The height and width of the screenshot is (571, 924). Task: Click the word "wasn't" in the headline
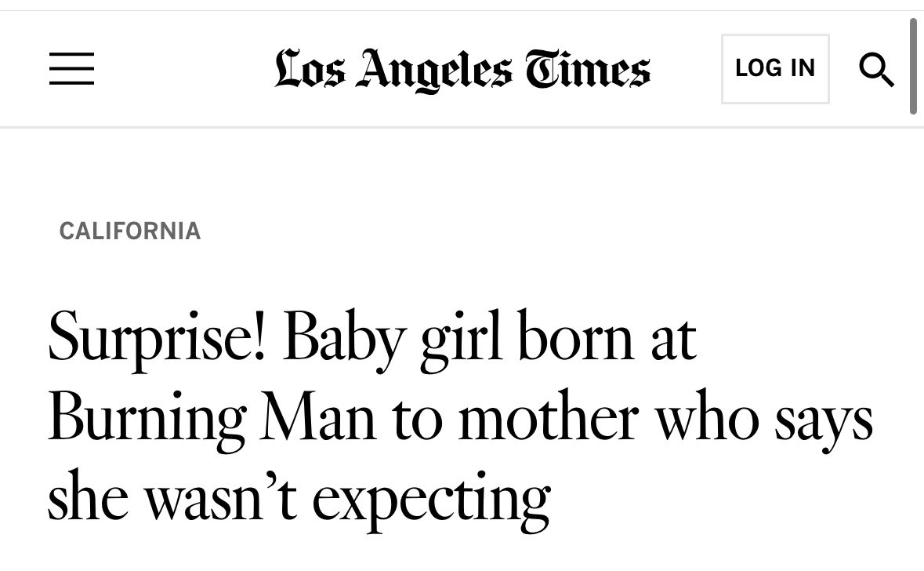point(222,496)
